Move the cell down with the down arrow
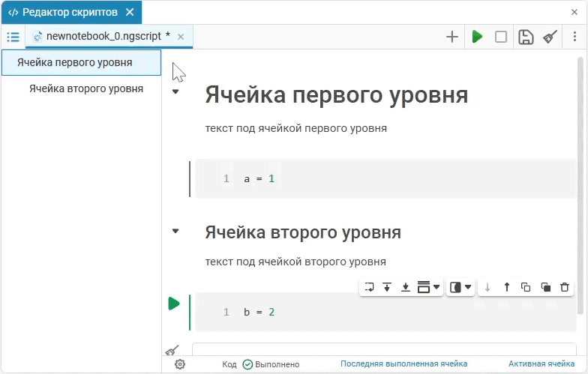Image resolution: width=588 pixels, height=374 pixels. click(487, 288)
